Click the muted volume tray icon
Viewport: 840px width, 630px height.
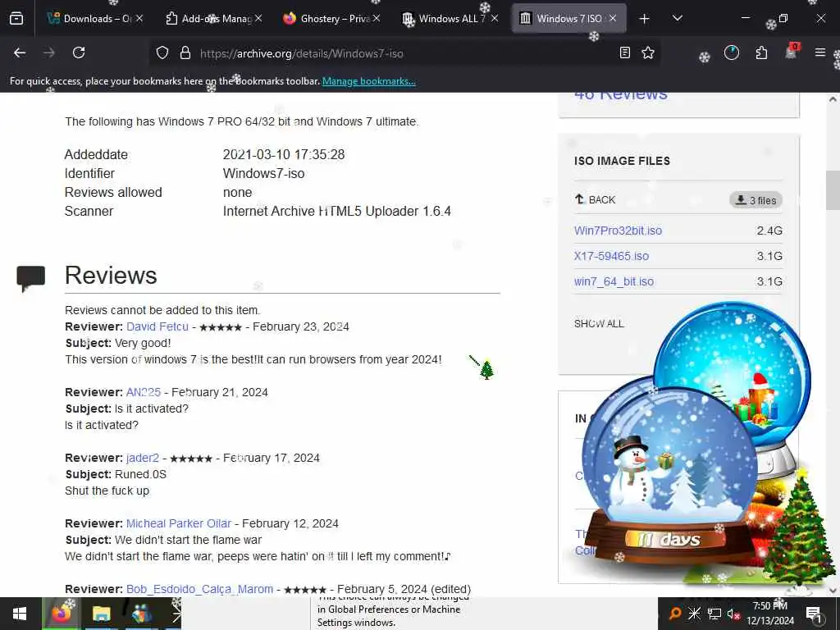733,614
